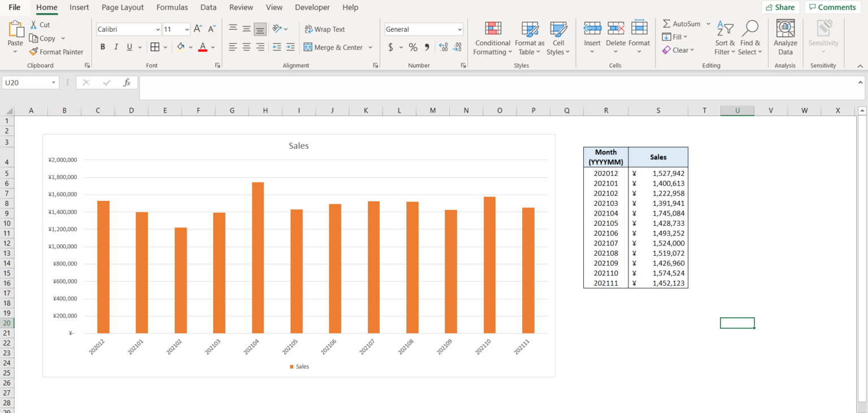Open Conditional Formatting options
This screenshot has height=413, width=868.
(x=492, y=38)
